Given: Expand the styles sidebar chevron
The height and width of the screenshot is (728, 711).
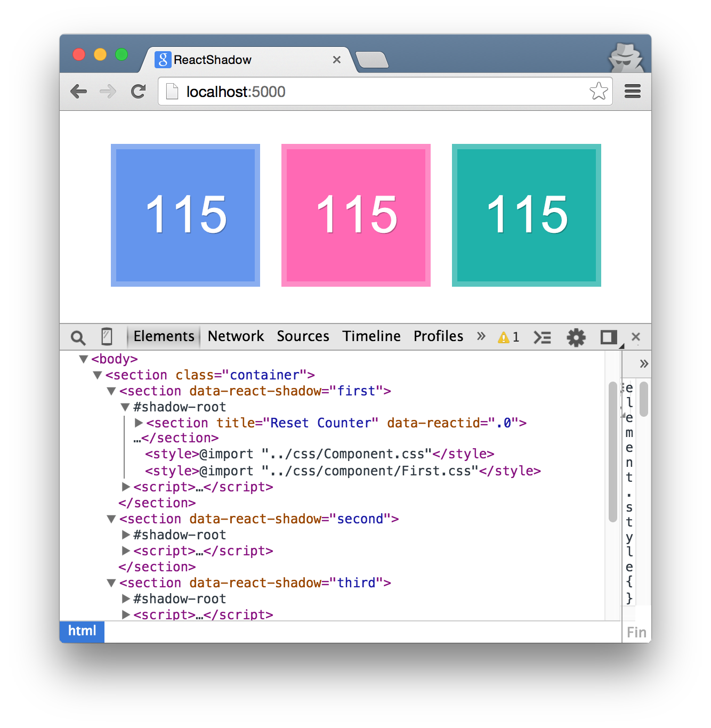Looking at the screenshot, I should (x=644, y=364).
